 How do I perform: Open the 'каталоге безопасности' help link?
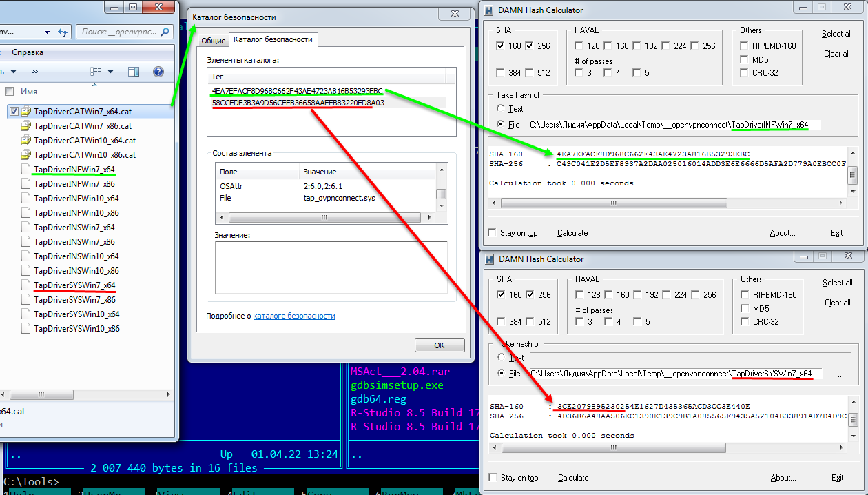click(294, 316)
